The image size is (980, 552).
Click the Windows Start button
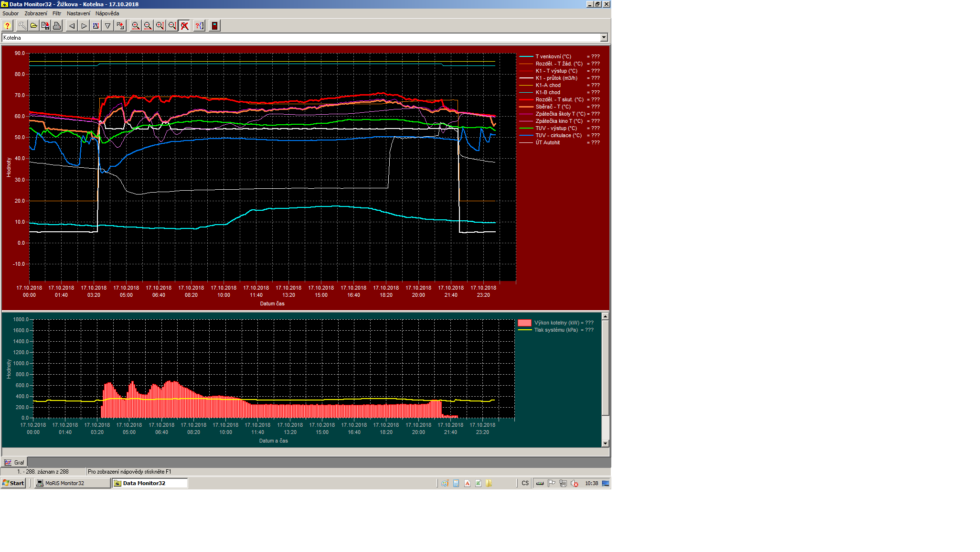pyautogui.click(x=13, y=483)
